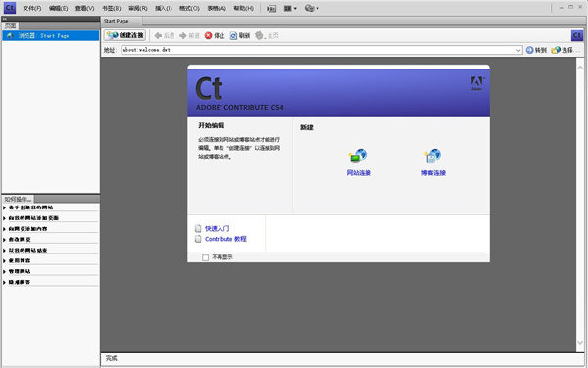Click the 刷新 refresh icon

(x=233, y=35)
